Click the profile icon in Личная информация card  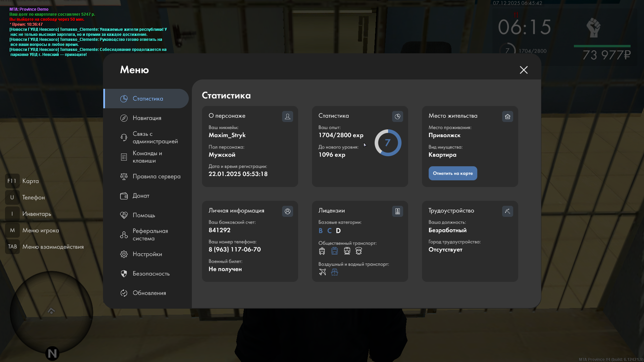pyautogui.click(x=287, y=211)
